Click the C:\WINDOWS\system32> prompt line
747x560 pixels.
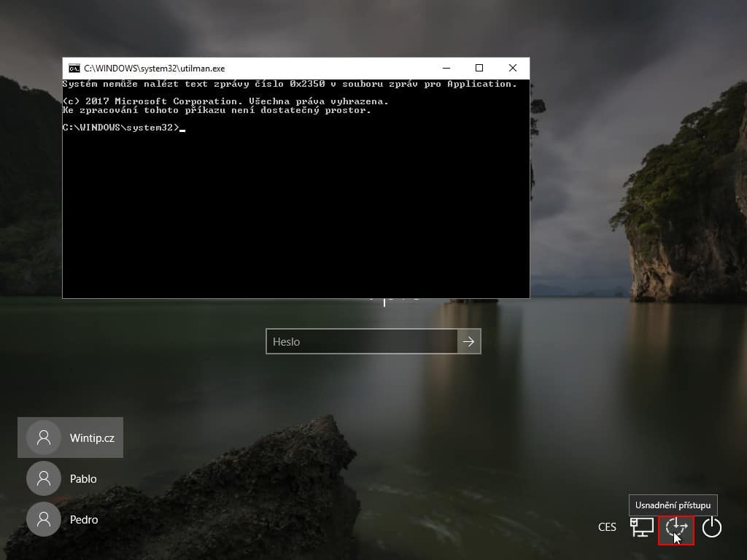(x=120, y=128)
